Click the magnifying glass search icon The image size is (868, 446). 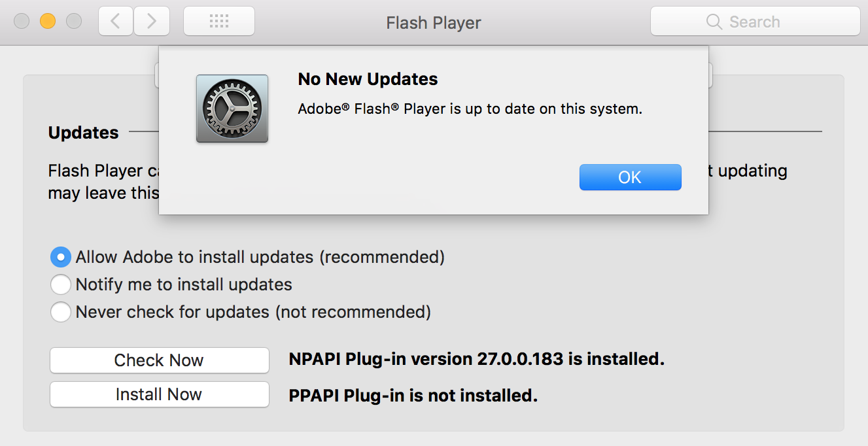[x=714, y=22]
